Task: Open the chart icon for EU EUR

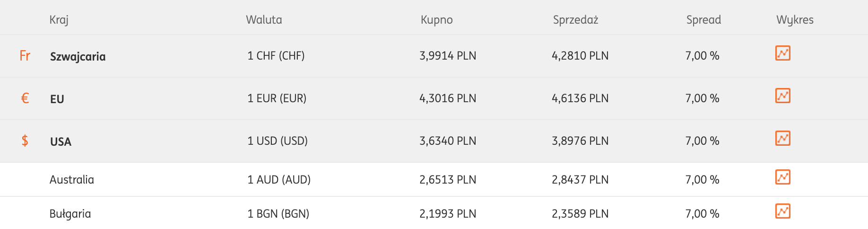Action: 782,96
